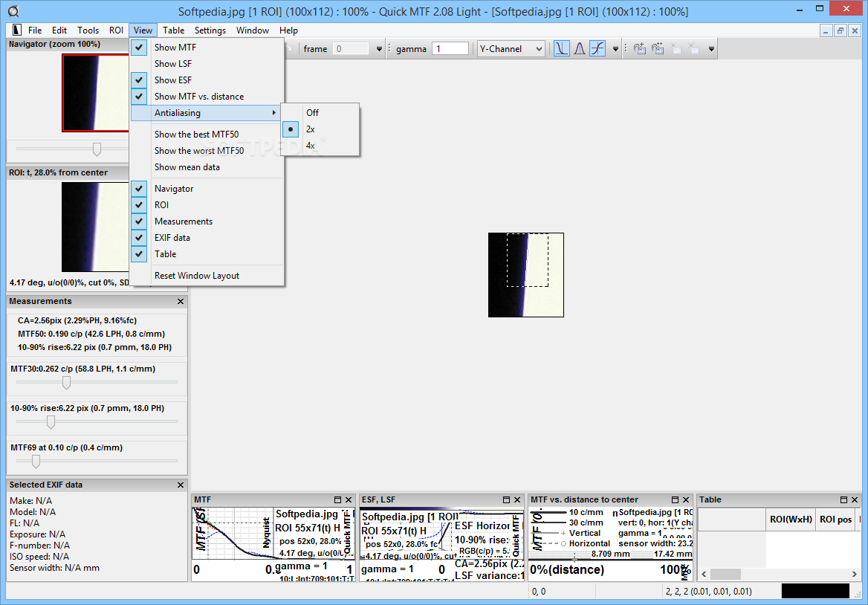This screenshot has height=605, width=868.
Task: Open the ROI menu
Action: click(116, 30)
